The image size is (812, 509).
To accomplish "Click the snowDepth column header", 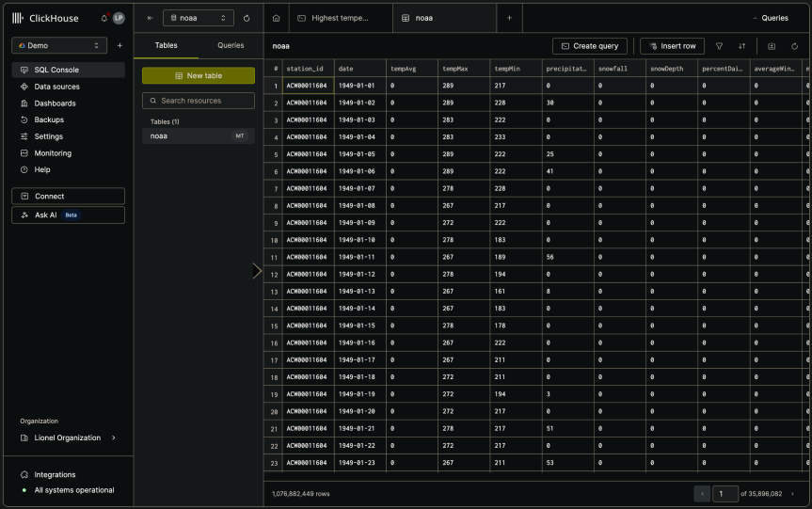I will click(672, 69).
